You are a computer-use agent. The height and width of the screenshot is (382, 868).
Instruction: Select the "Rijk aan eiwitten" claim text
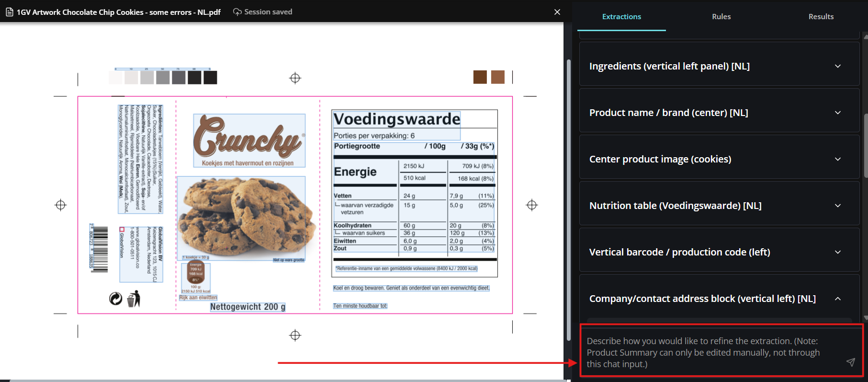click(x=198, y=298)
